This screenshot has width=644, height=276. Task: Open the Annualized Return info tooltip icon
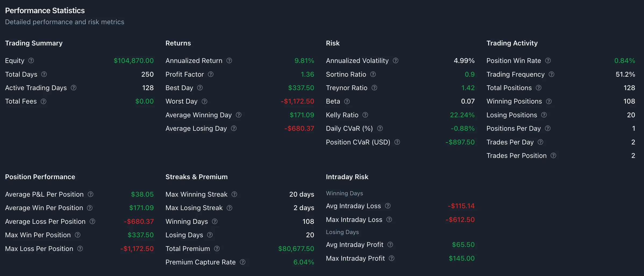click(x=229, y=61)
